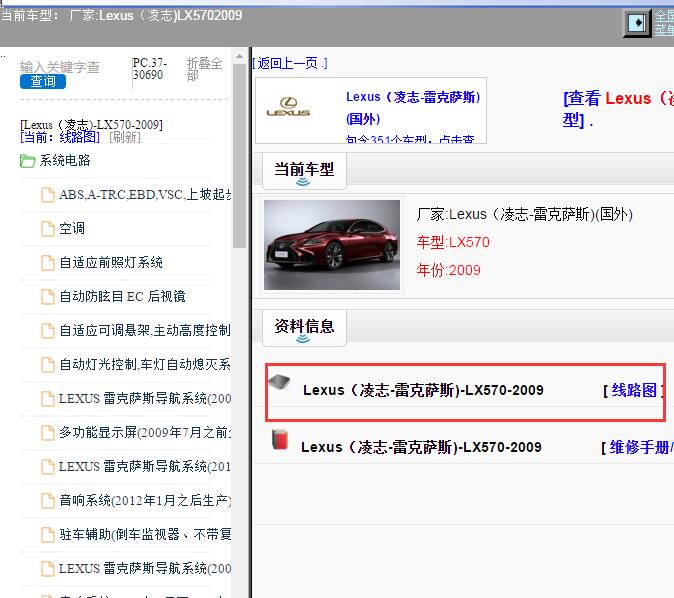This screenshot has height=598, width=674.
Task: Open Lexus（凌志-雷克萨斯）(国外) brand link
Action: [413, 107]
